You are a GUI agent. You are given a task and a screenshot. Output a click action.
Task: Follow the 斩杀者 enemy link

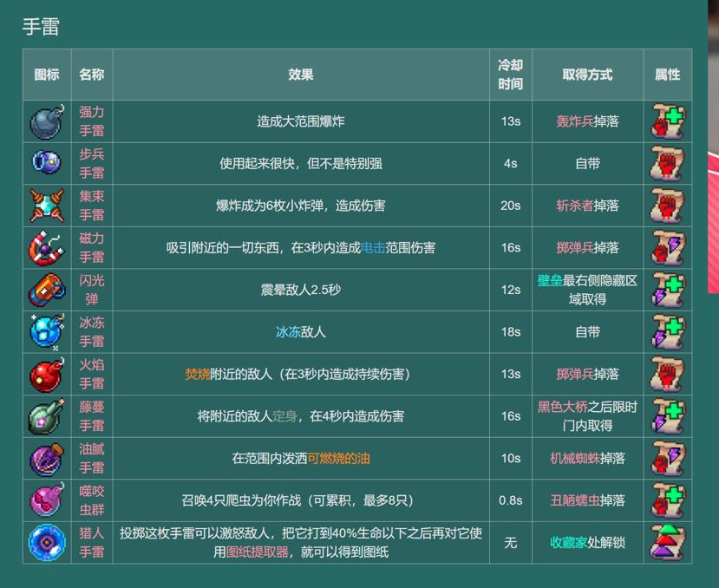point(574,206)
